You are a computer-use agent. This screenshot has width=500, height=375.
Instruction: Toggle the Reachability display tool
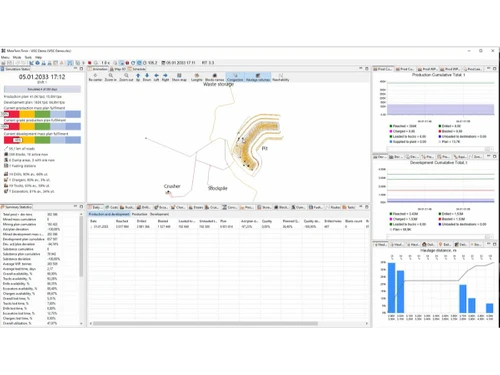pos(281,77)
